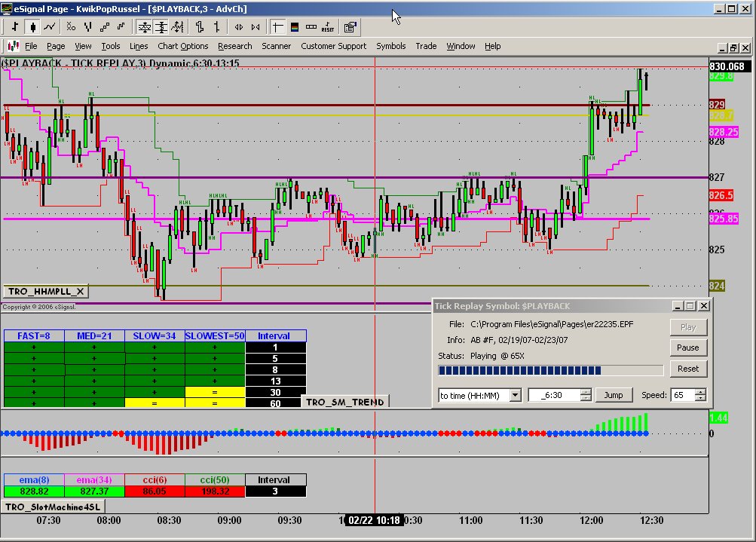Click the 02/22 10:18 time cursor label
Image resolution: width=756 pixels, height=542 pixels.
(x=374, y=520)
